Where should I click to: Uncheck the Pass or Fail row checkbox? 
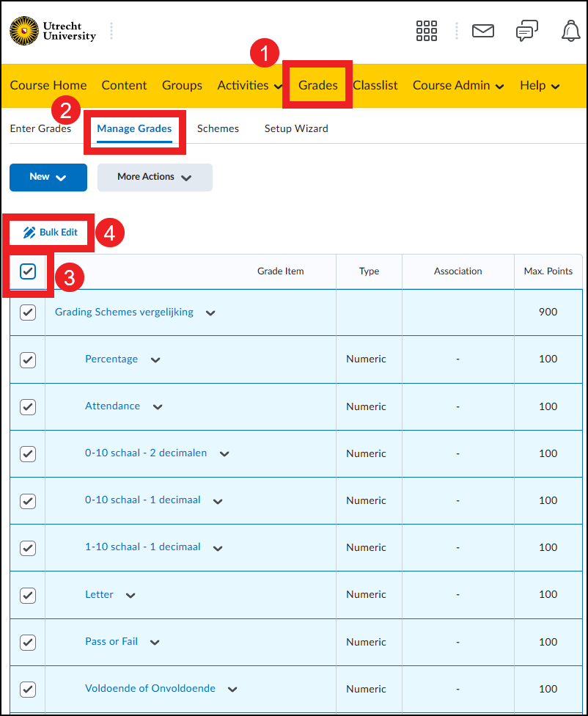click(28, 642)
